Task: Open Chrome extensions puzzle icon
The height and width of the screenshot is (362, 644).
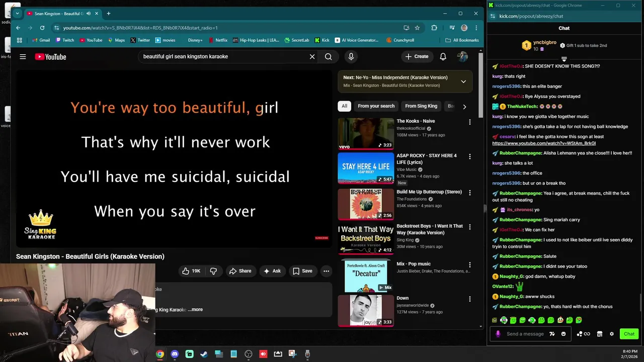Action: coord(434,28)
